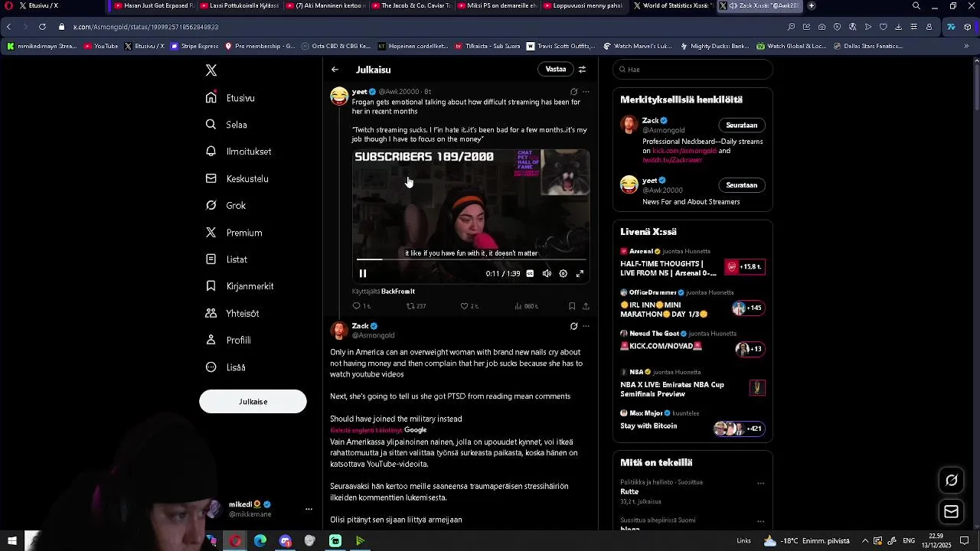Click Grok icon on Zack's post
Image resolution: width=980 pixels, height=551 pixels.
[x=573, y=326]
